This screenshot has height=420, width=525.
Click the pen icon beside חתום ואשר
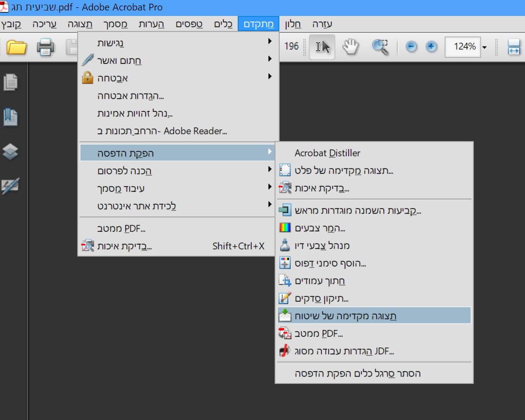pos(88,60)
